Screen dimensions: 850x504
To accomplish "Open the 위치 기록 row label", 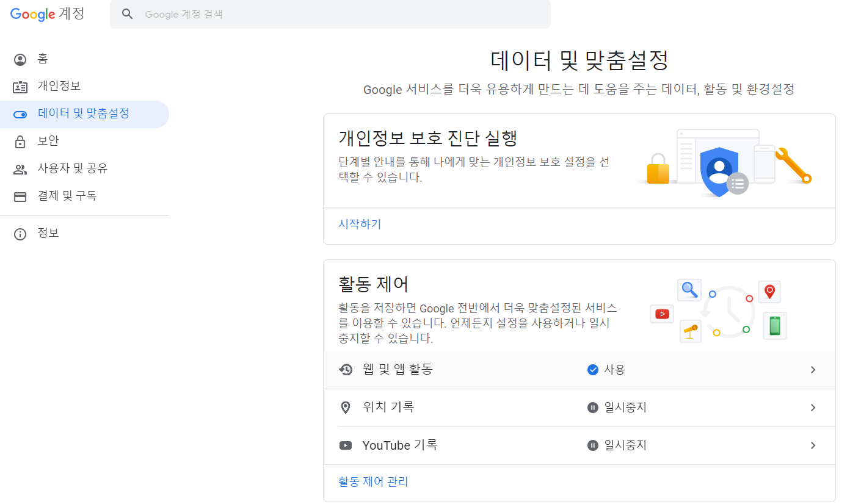I will pos(388,407).
